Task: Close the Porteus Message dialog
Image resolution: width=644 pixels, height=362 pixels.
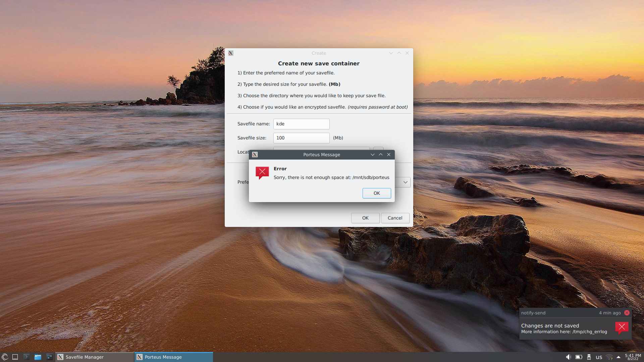Action: coord(389,155)
